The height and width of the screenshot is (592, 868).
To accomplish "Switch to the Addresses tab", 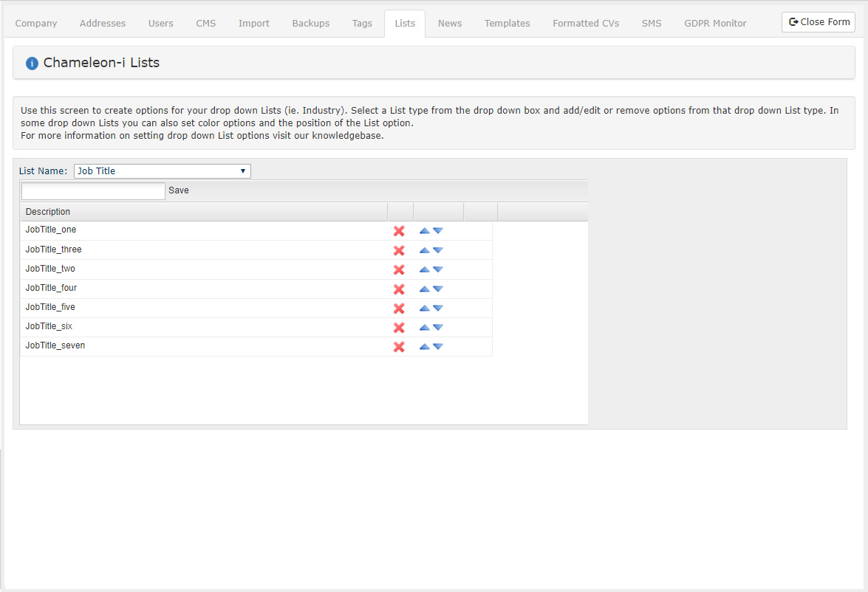I will tap(103, 23).
